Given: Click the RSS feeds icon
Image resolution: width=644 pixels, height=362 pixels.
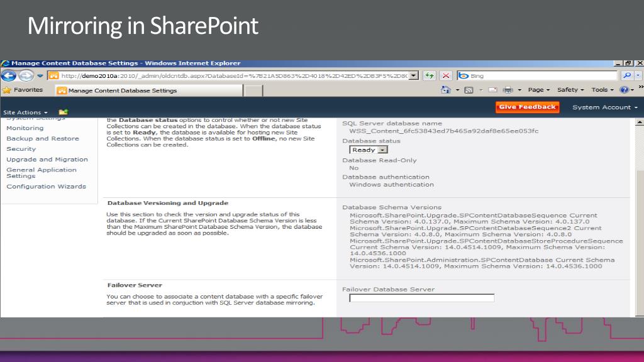Looking at the screenshot, I should click(x=469, y=90).
